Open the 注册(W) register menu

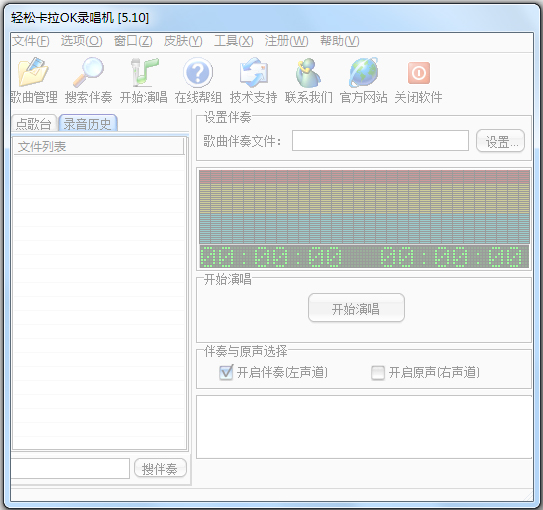(x=286, y=41)
